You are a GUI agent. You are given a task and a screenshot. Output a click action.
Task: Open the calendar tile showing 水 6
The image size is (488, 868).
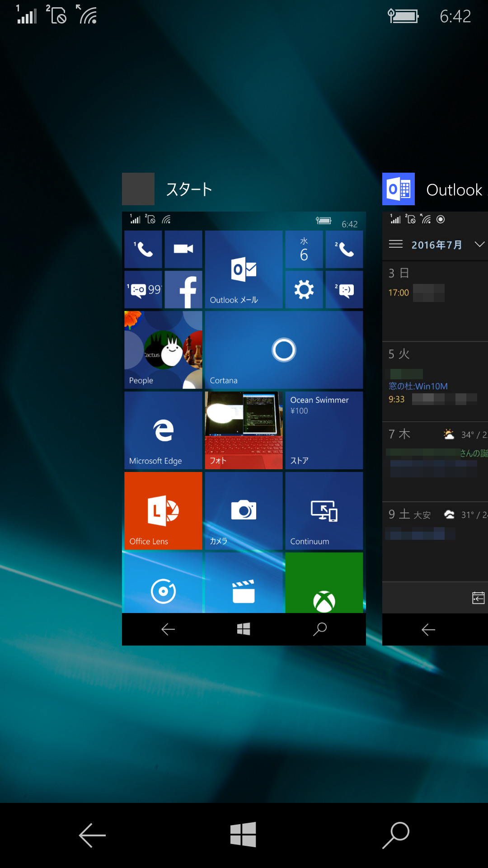click(x=304, y=249)
